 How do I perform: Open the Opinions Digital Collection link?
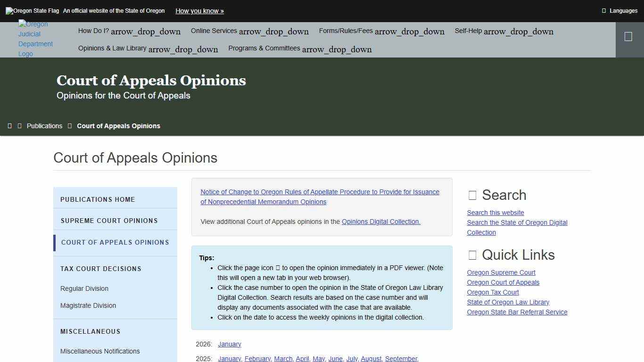(380, 222)
